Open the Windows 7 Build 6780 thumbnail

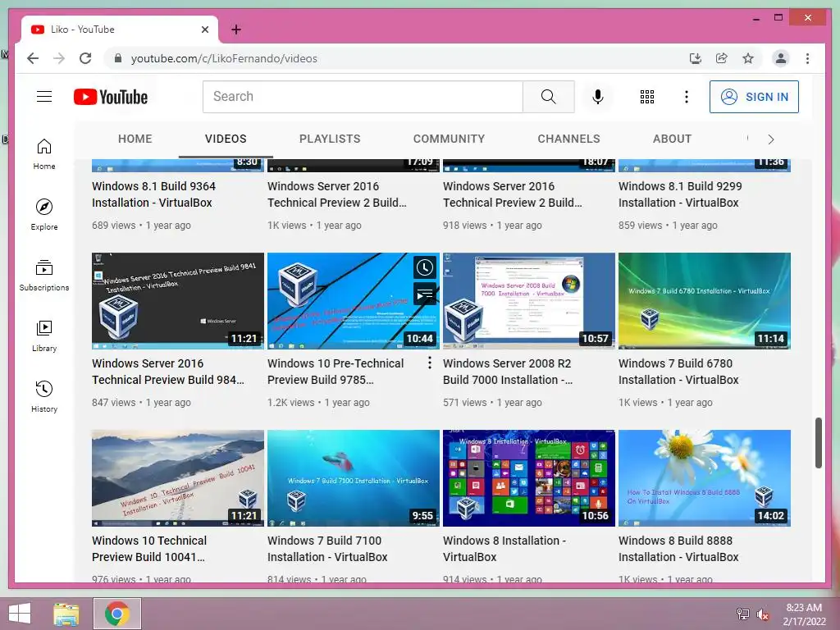(x=705, y=300)
